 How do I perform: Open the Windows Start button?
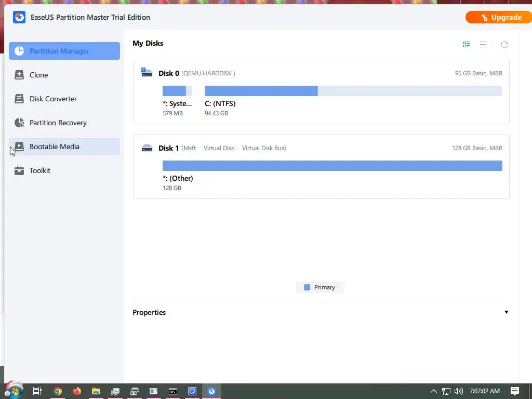coord(14,391)
